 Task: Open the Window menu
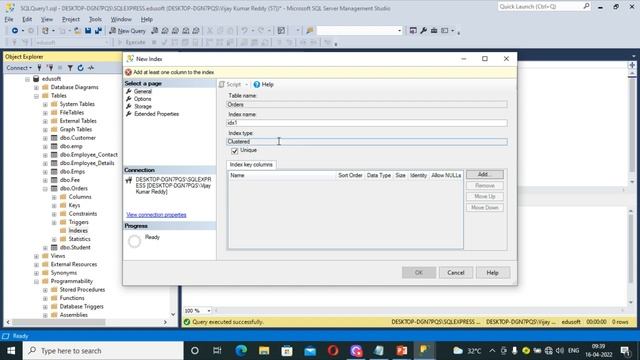pos(121,19)
